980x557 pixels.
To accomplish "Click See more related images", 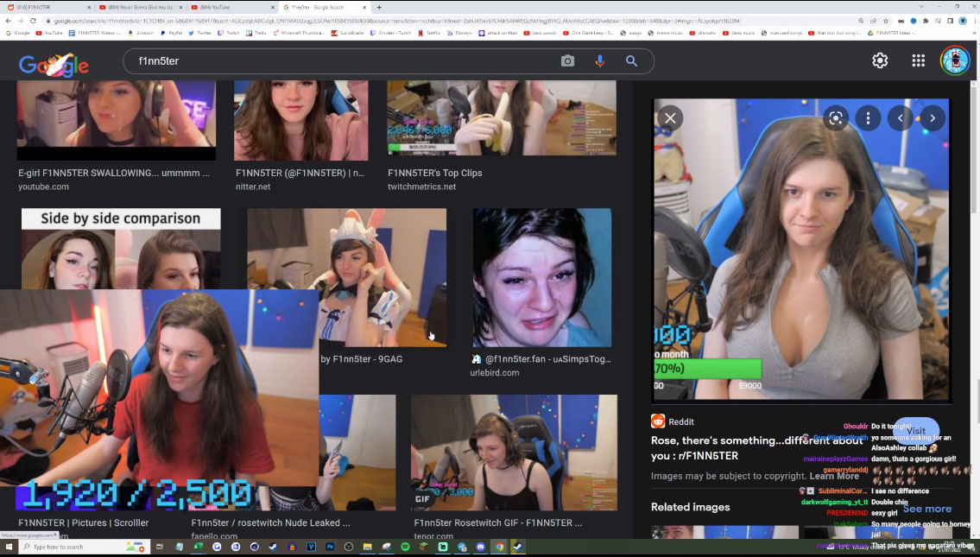I will (926, 509).
